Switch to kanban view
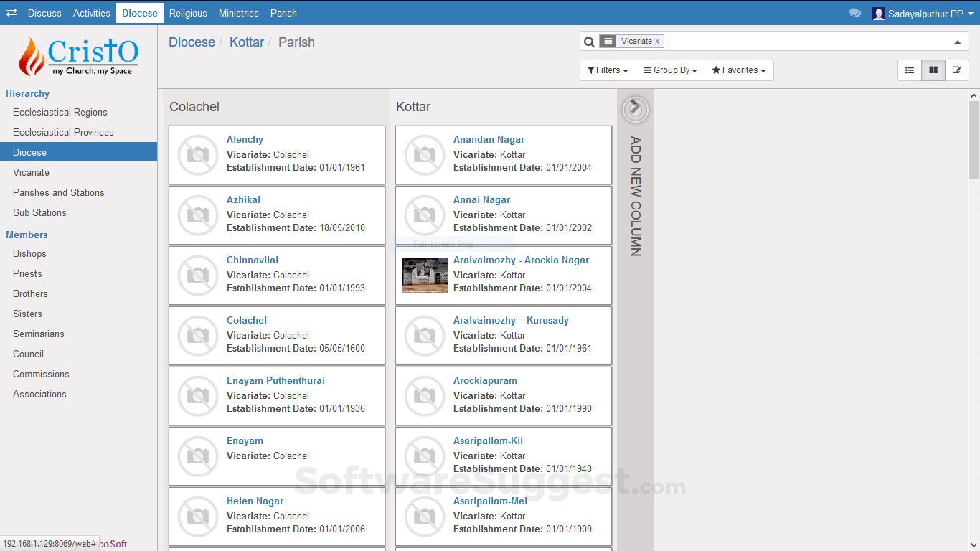980x551 pixels. tap(933, 70)
